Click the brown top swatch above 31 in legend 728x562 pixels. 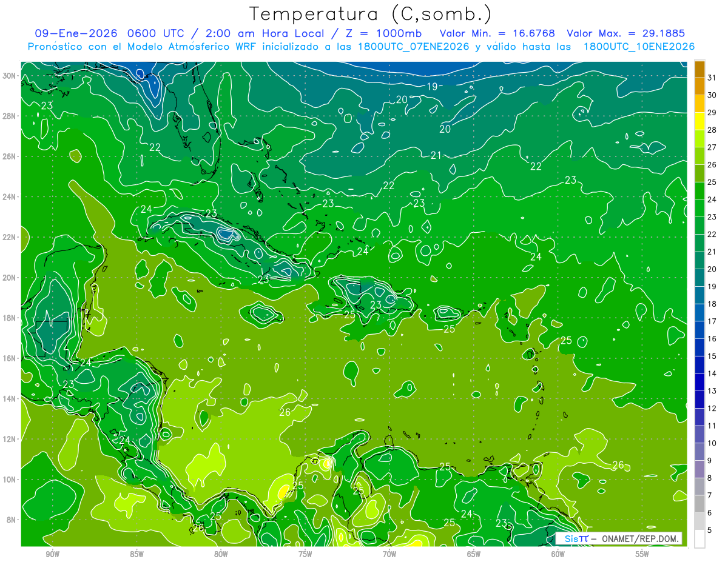click(x=699, y=69)
